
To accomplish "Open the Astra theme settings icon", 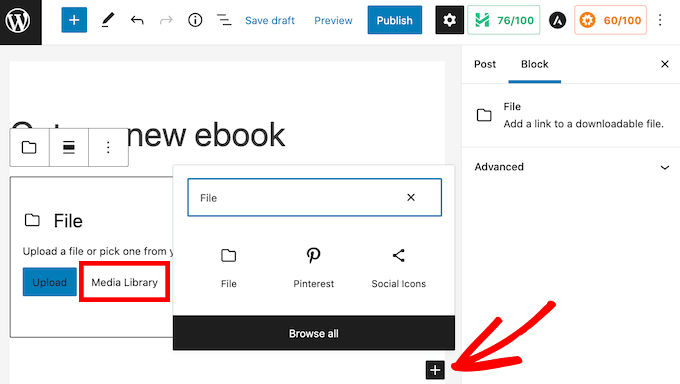I will (557, 20).
